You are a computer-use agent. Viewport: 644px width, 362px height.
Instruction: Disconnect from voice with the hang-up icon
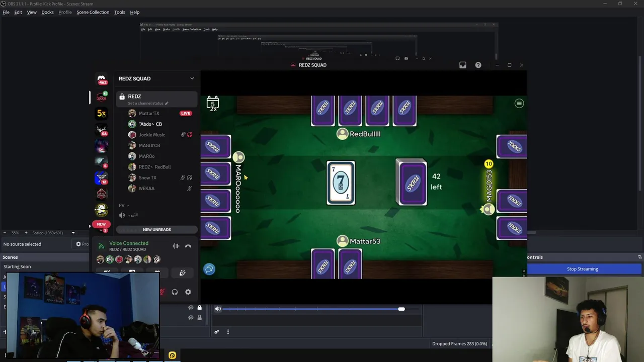pos(188,246)
